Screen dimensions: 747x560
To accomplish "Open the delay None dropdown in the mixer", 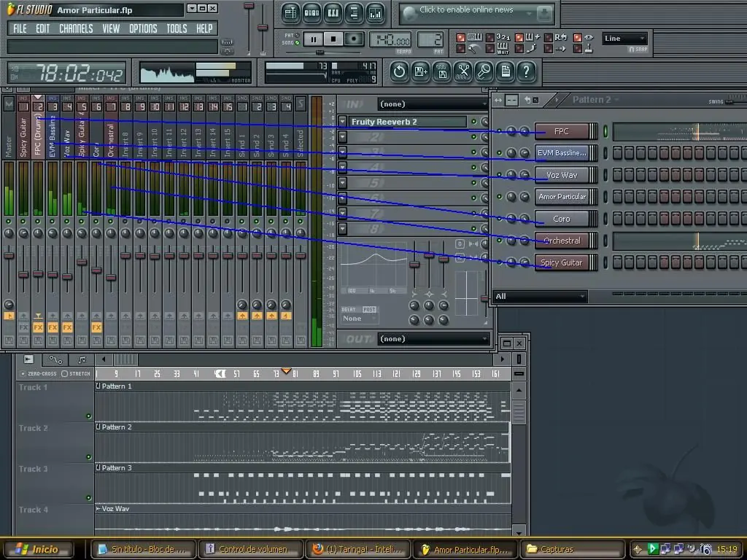I will (360, 319).
